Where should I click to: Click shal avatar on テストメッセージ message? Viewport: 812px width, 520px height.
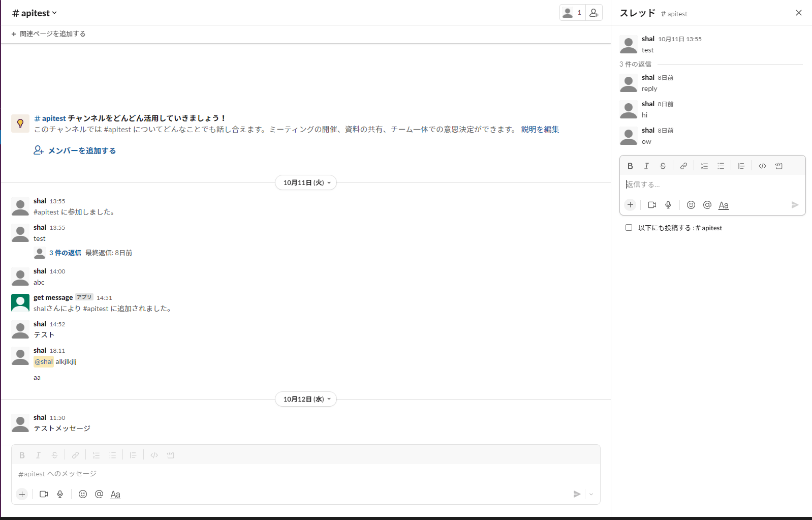tap(20, 423)
